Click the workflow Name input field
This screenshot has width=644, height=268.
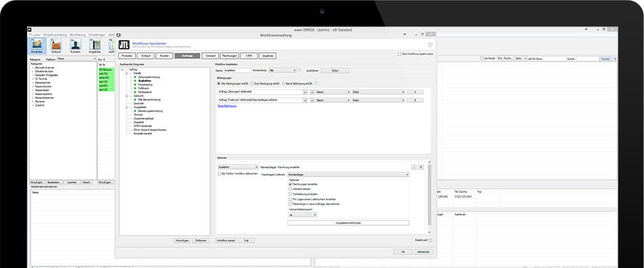click(237, 70)
